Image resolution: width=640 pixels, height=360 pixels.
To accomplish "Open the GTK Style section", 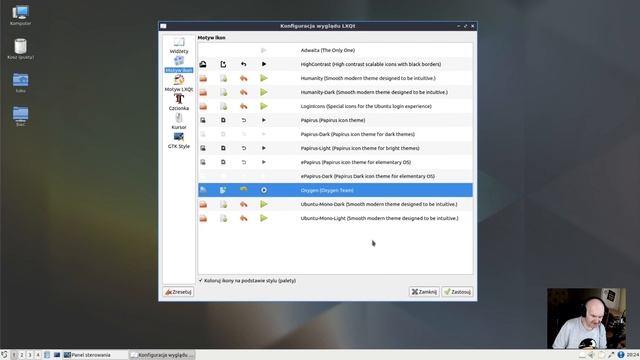I will [179, 140].
